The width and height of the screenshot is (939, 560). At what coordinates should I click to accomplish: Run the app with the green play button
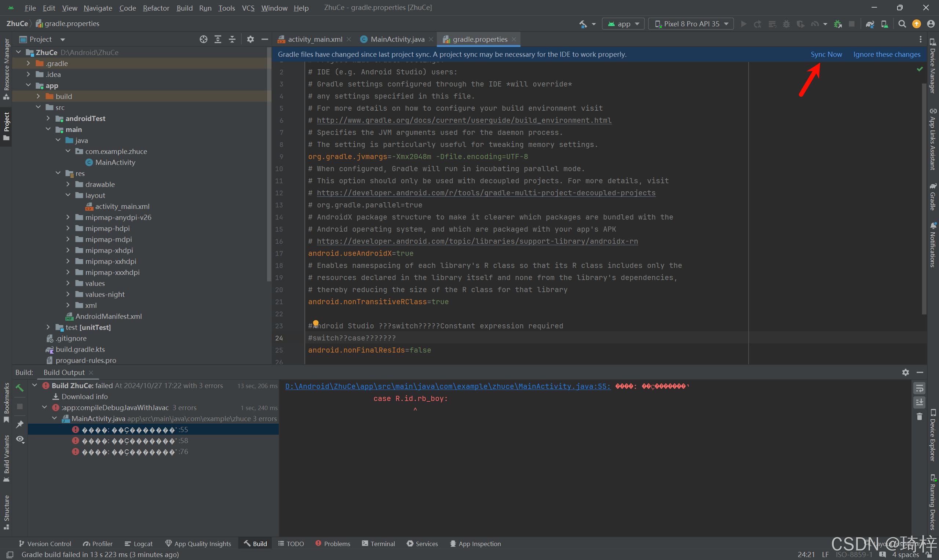pyautogui.click(x=743, y=23)
